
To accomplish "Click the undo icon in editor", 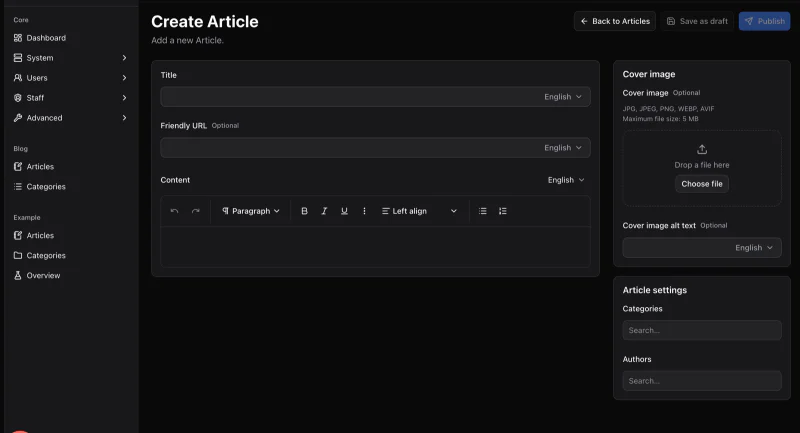I will [x=174, y=211].
